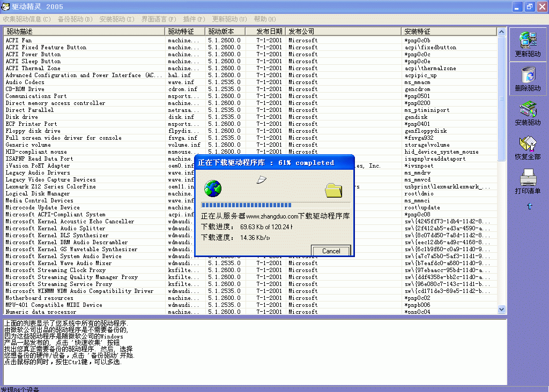
Task: Select "ACPI Sleep Button" driver
Action: pyautogui.click(x=250, y=61)
